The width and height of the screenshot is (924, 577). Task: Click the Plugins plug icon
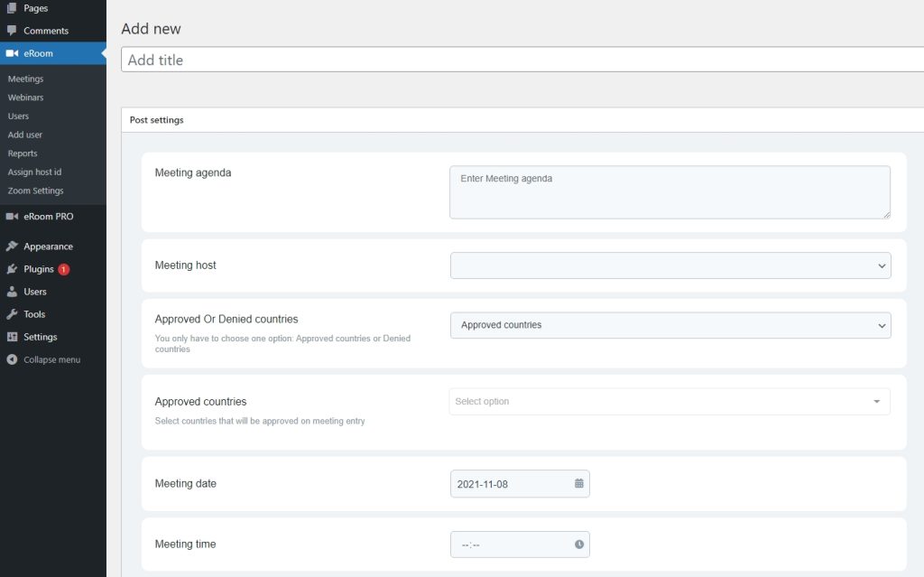[x=12, y=269]
